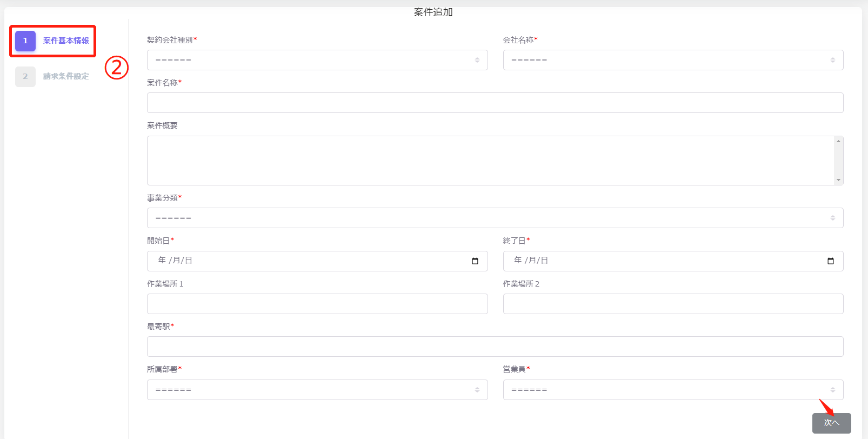This screenshot has height=439, width=868.
Task: Click step 1 number badge
Action: click(x=25, y=41)
